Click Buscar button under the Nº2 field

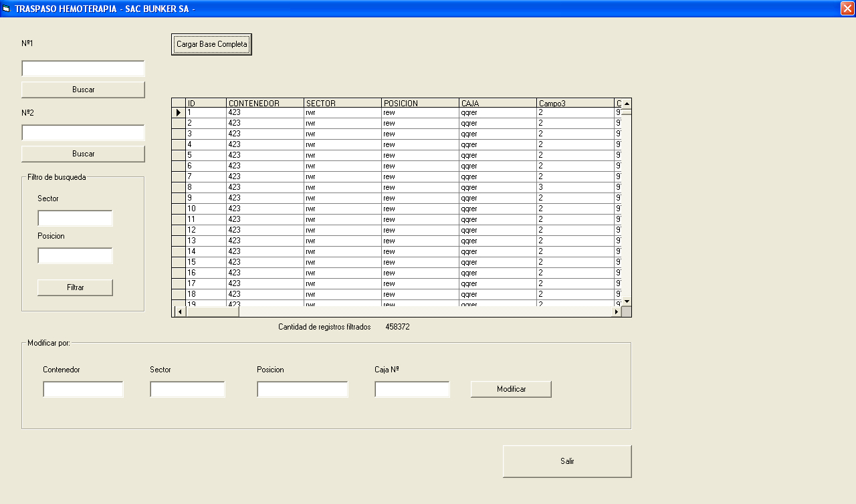click(x=83, y=154)
